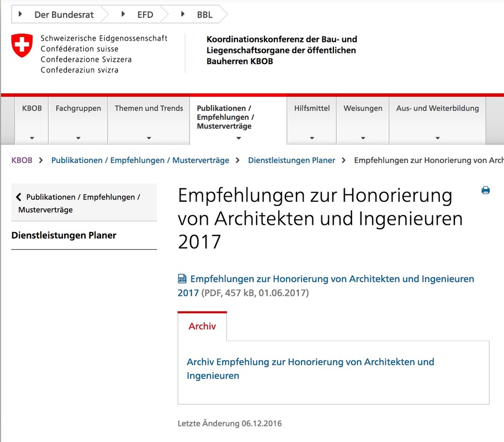504x442 pixels.
Task: Click the triangle arrow before Der Bundesrat
Action: pos(20,14)
